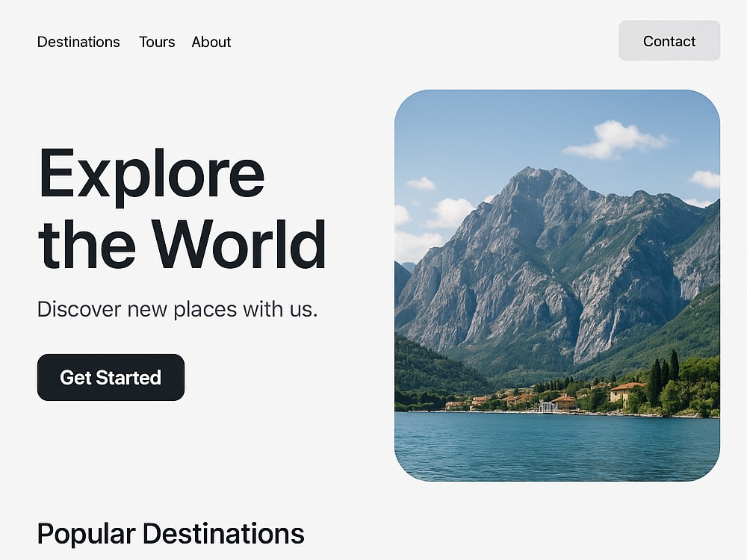747x560 pixels.
Task: Open the Destinations nav link
Action: [78, 42]
